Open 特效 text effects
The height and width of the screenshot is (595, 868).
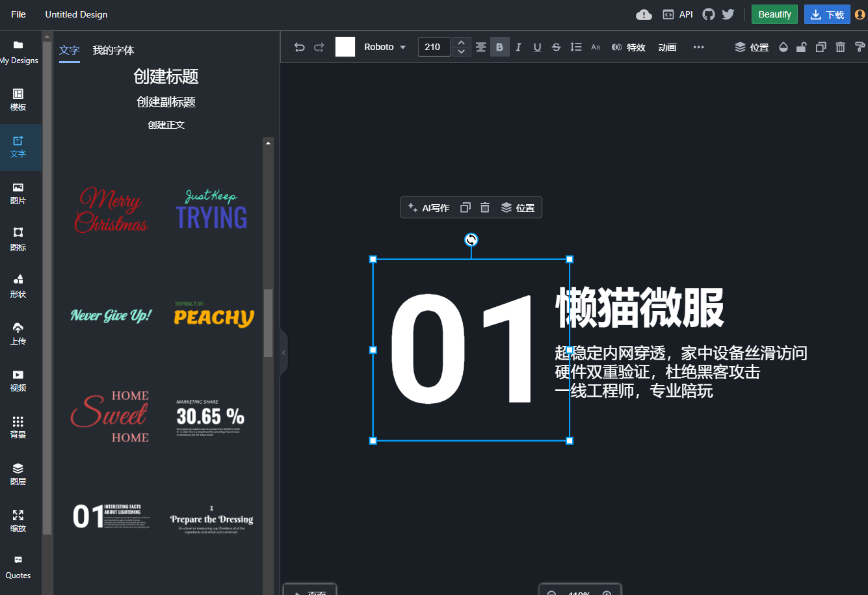(628, 47)
